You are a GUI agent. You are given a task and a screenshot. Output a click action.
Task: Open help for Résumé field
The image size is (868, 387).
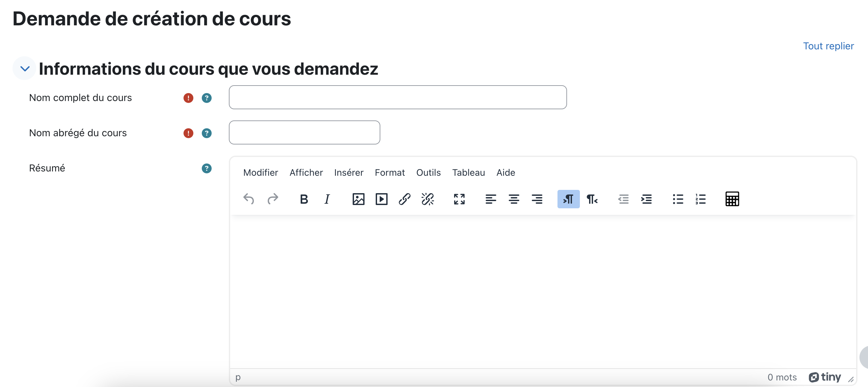click(x=206, y=168)
